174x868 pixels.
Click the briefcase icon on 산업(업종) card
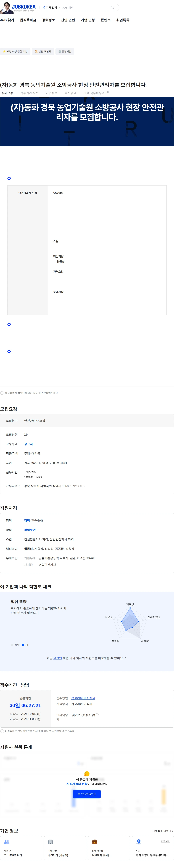[x=95, y=842]
